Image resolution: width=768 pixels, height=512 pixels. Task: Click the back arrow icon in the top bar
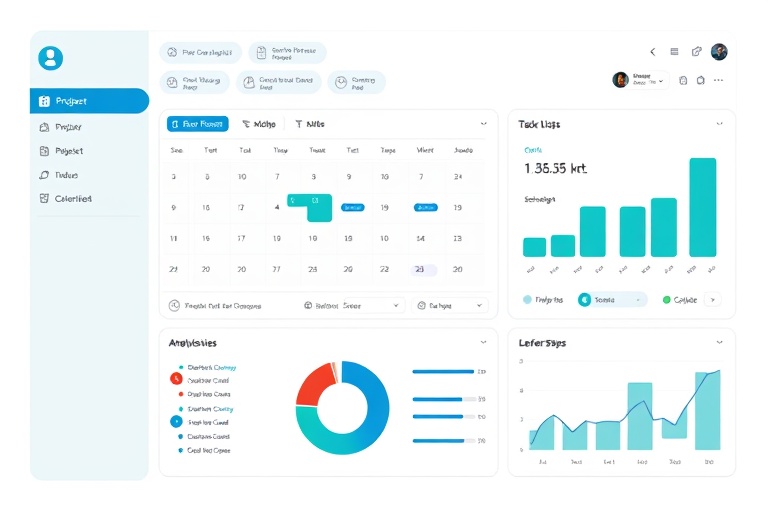click(653, 52)
